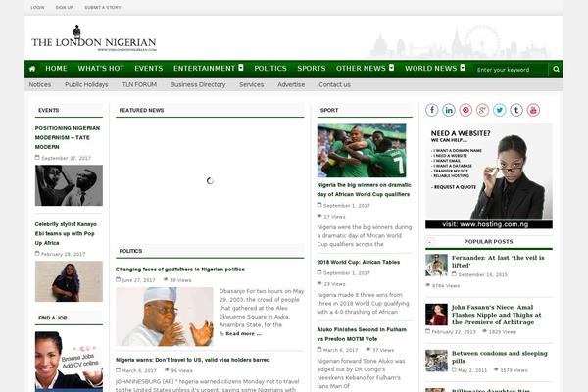Open the EVENTS menu item
Screen dimensions: 588x392
(149, 69)
